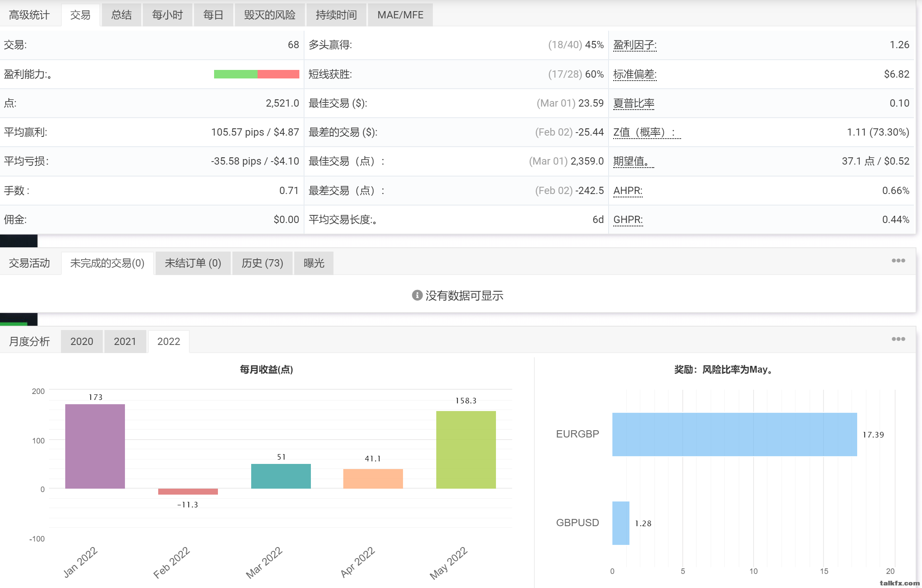922x588 pixels.
Task: Click the red part of profitability bar
Action: point(278,74)
